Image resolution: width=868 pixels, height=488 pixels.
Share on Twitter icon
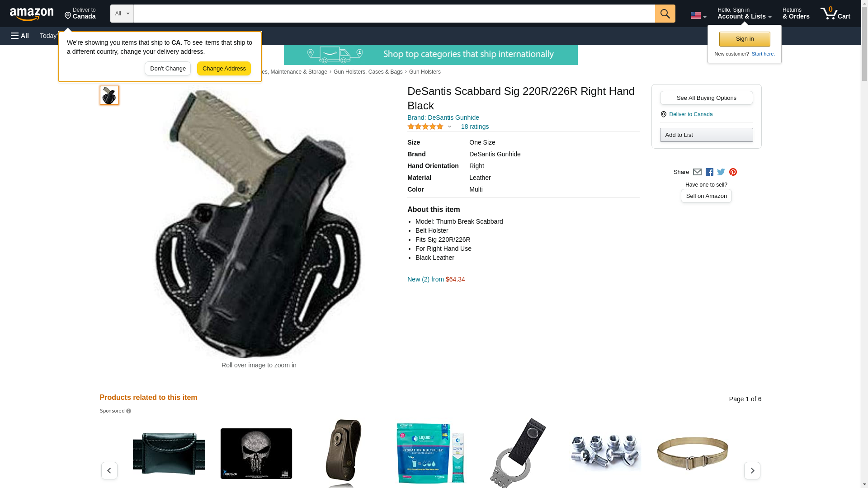pyautogui.click(x=721, y=172)
